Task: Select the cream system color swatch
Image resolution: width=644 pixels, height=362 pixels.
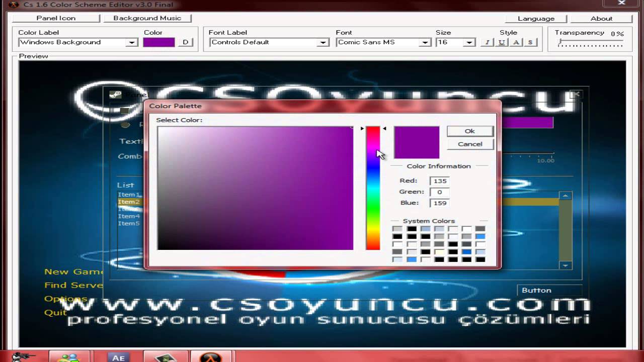Action: point(439,251)
